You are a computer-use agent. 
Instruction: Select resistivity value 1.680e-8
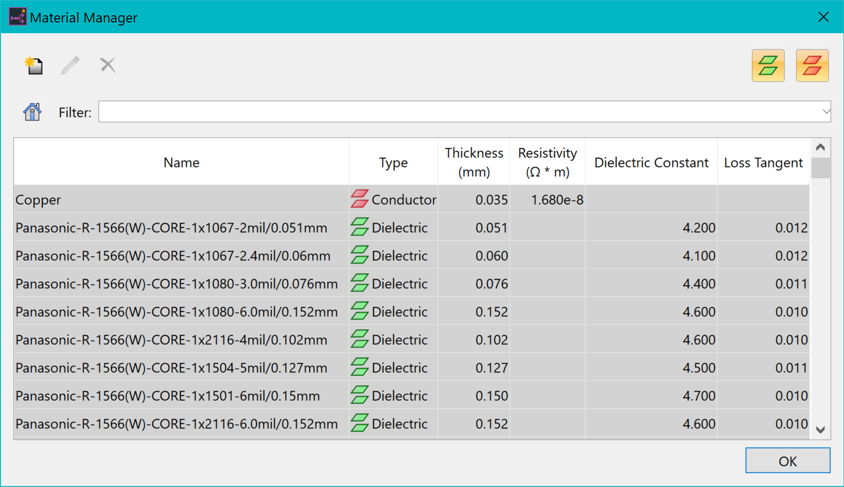pos(557,200)
